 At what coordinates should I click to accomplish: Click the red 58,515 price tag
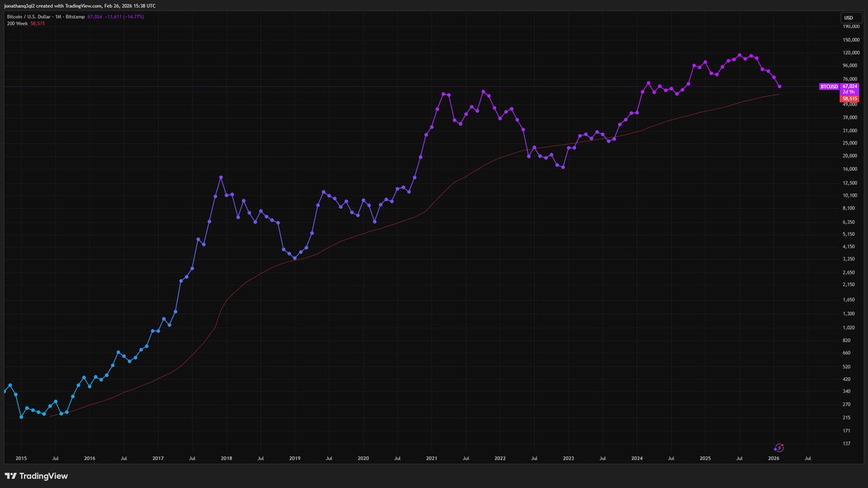[x=849, y=98]
